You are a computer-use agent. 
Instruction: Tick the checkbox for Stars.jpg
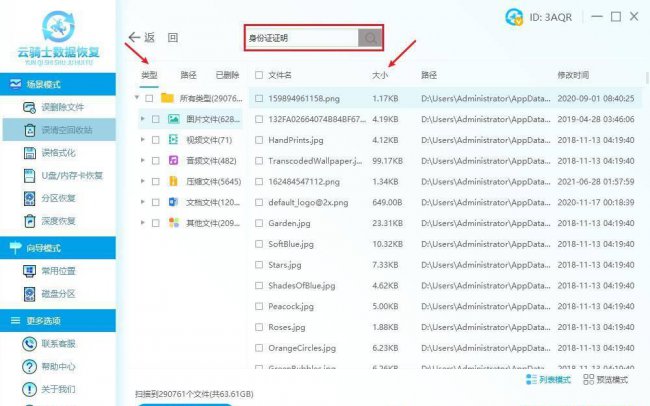click(x=259, y=265)
